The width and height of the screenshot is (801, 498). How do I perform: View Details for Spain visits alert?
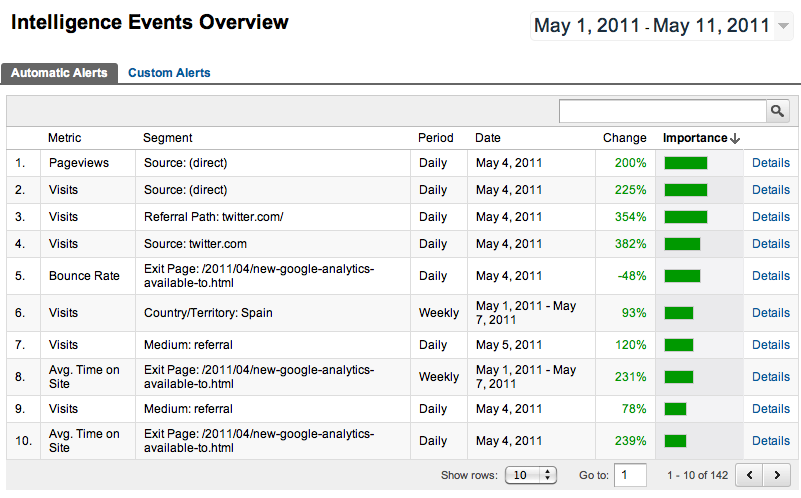(x=770, y=313)
